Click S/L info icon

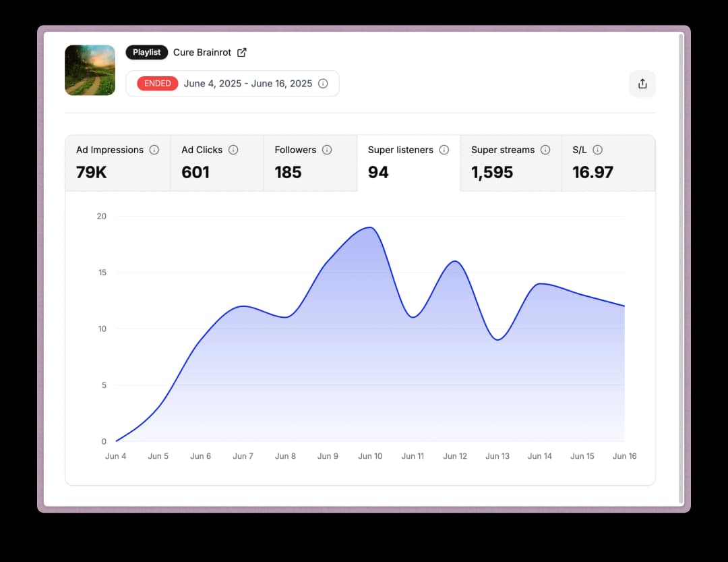click(x=597, y=150)
